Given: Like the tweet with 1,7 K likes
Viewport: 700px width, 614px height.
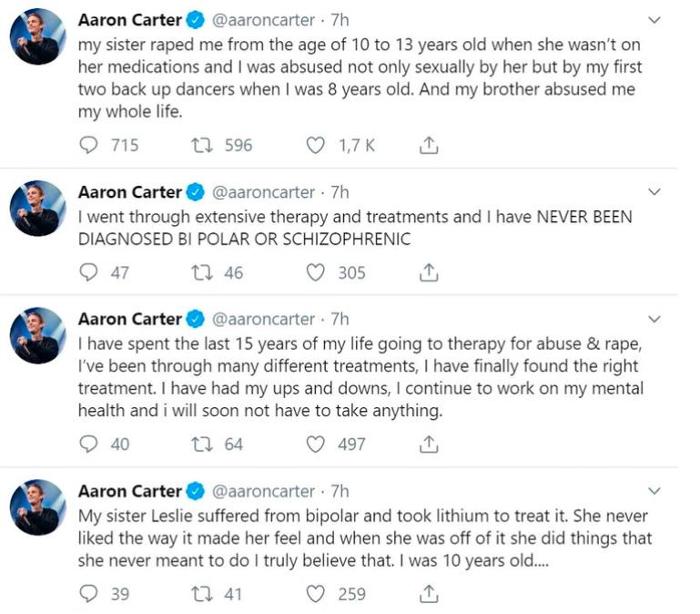Looking at the screenshot, I should tap(315, 145).
